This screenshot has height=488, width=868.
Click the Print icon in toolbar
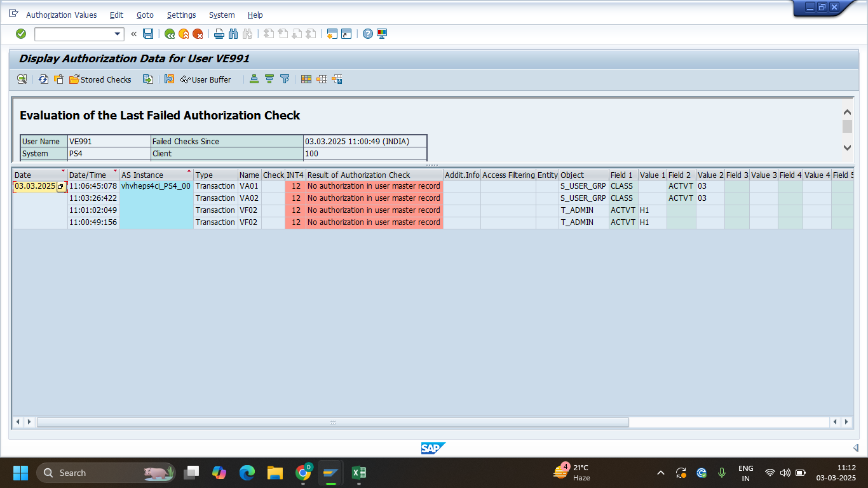click(x=219, y=34)
